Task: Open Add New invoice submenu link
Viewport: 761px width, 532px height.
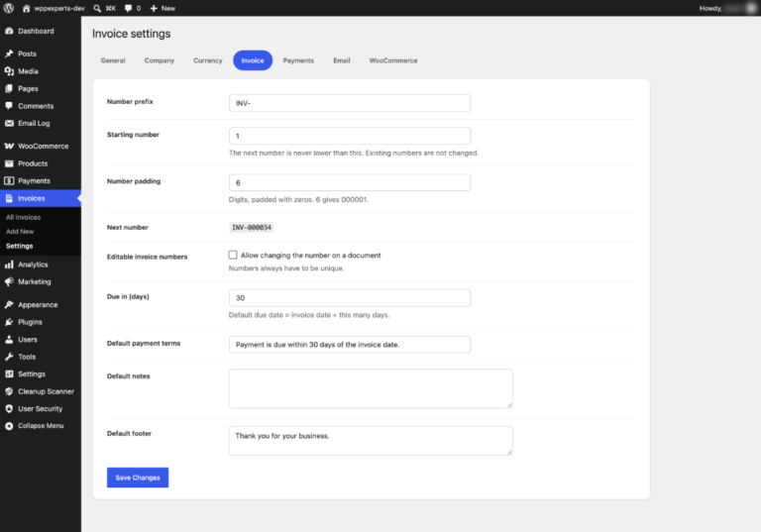Action: pos(20,232)
